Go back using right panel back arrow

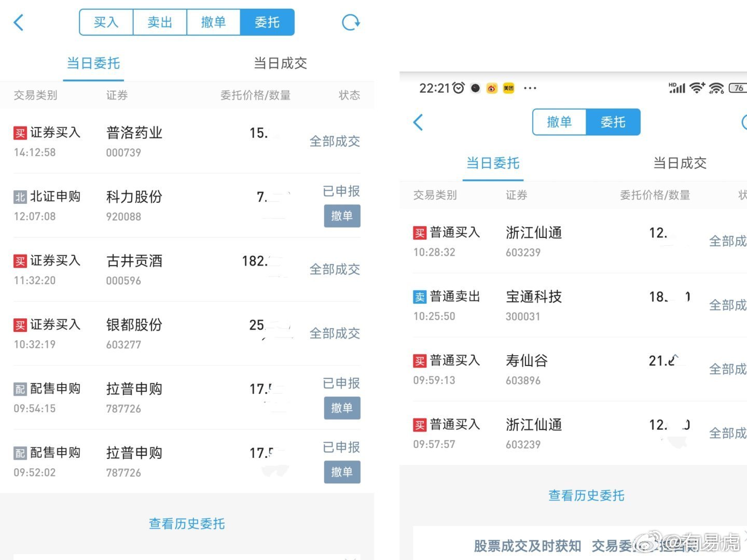pos(418,122)
